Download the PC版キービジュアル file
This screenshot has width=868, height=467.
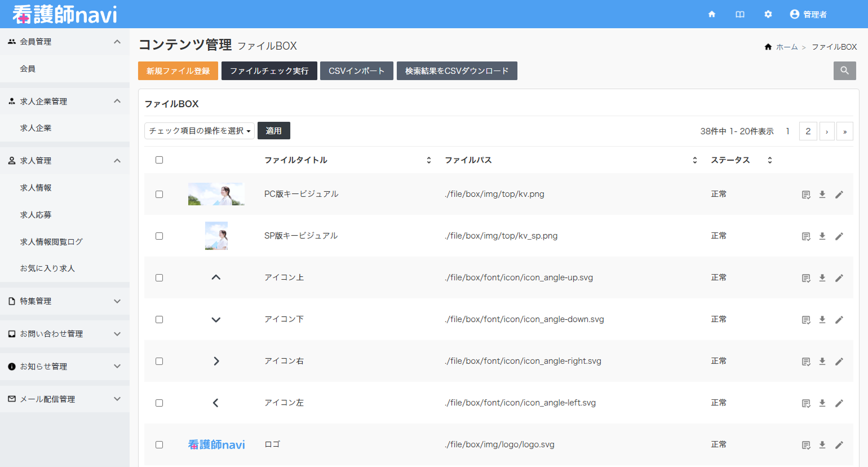point(822,195)
